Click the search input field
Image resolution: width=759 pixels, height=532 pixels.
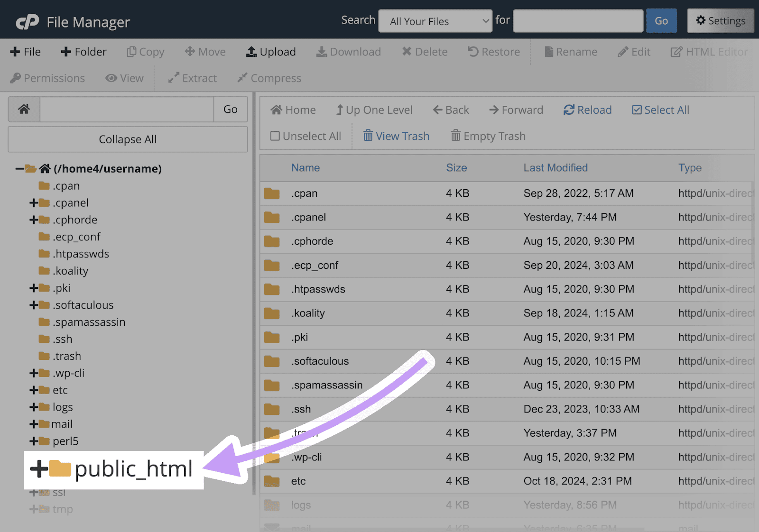578,20
